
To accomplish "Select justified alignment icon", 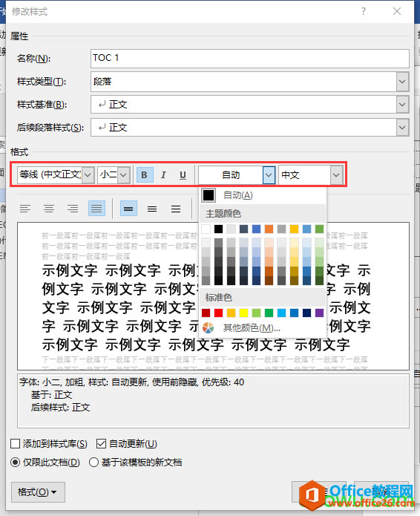I will point(96,209).
